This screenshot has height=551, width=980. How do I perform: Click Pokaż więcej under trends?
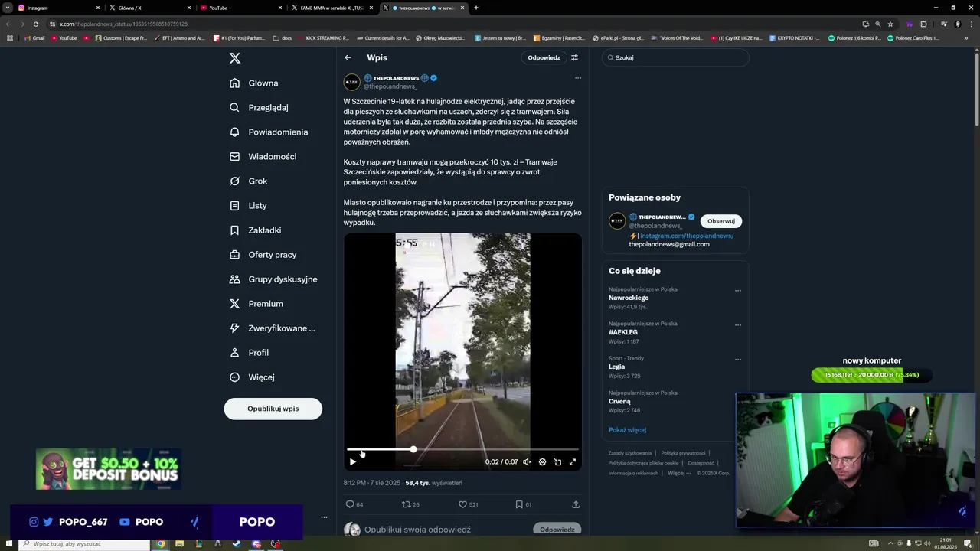627,430
